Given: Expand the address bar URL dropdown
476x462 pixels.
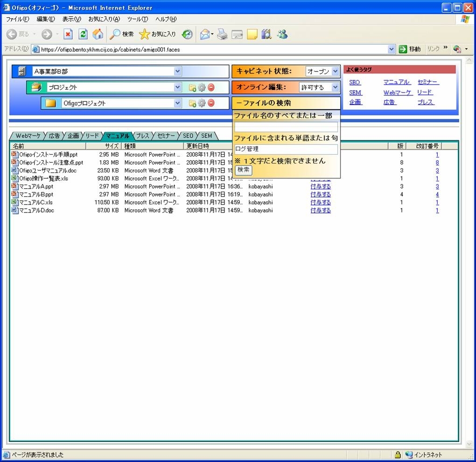Looking at the screenshot, I should 392,49.
